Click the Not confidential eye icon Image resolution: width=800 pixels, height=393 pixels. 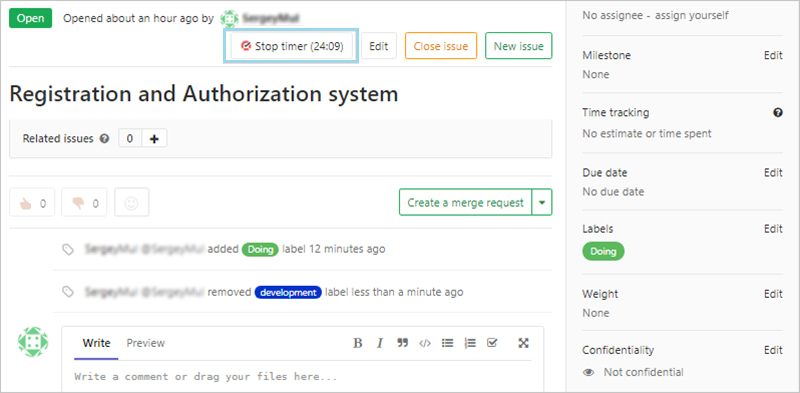click(x=589, y=372)
